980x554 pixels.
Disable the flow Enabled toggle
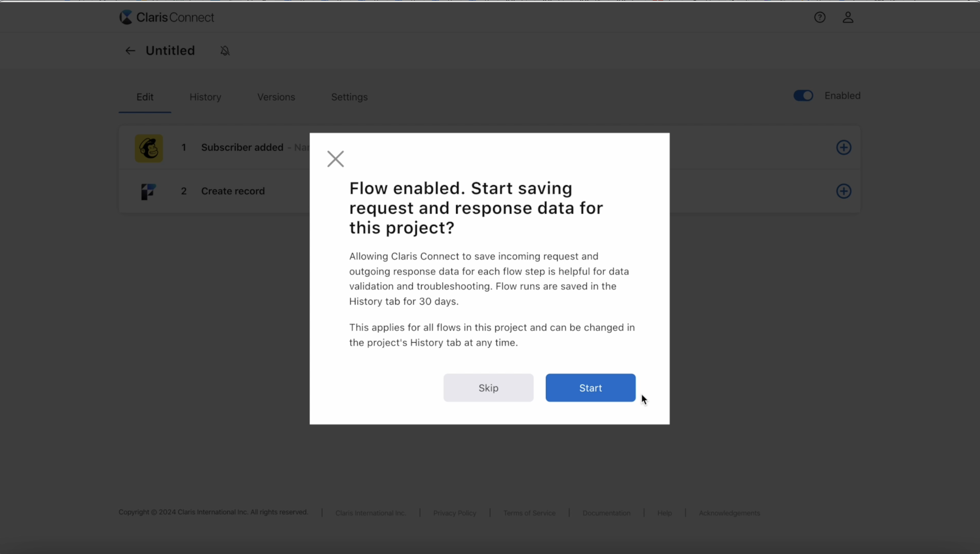[x=803, y=96]
